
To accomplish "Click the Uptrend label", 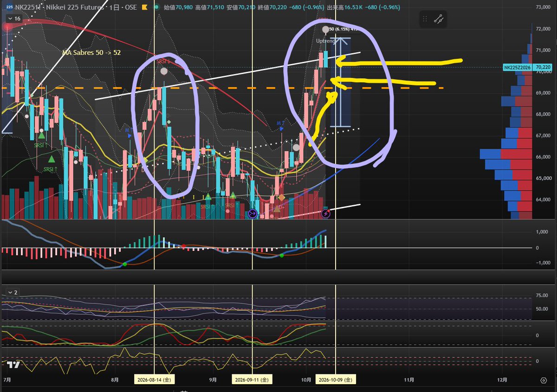I will (x=325, y=41).
